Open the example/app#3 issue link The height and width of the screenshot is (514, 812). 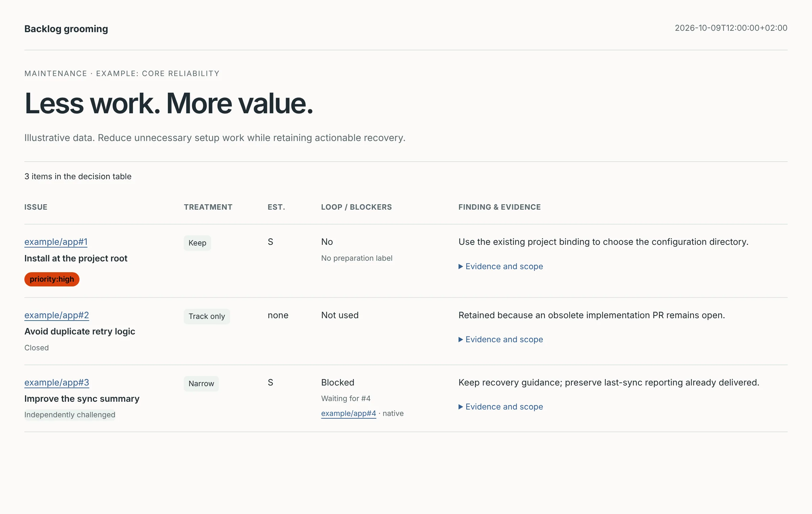57,382
